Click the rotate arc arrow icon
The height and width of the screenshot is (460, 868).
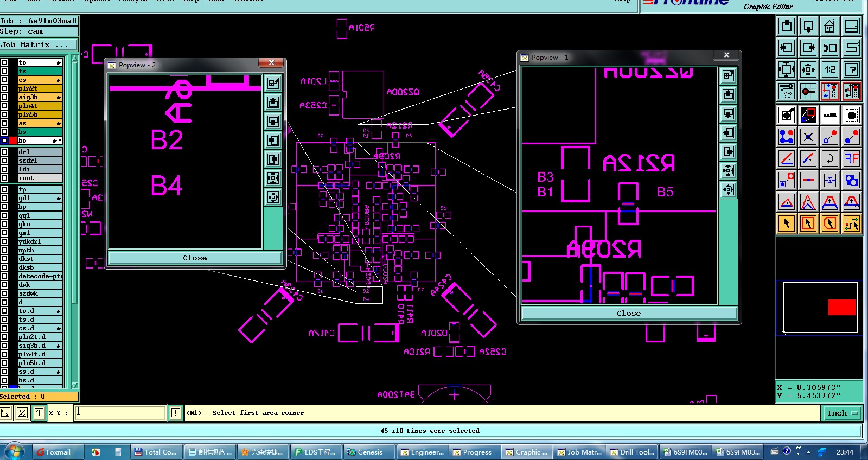(830, 158)
